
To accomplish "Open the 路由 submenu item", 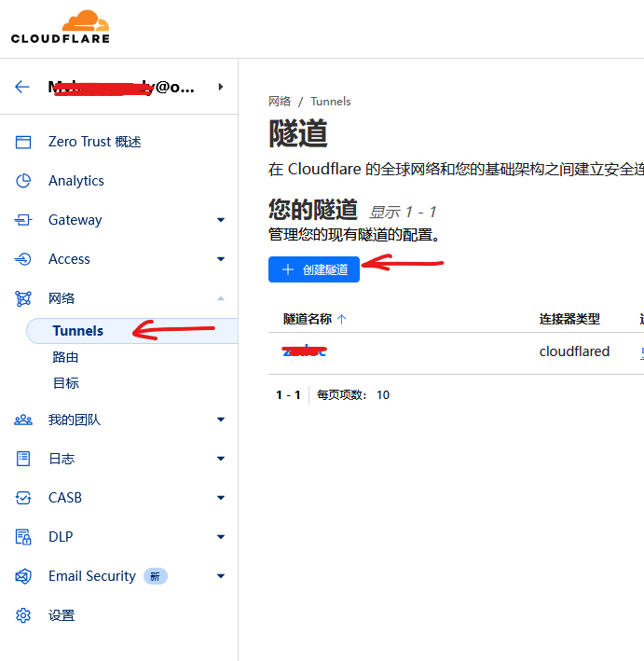I will click(x=66, y=357).
